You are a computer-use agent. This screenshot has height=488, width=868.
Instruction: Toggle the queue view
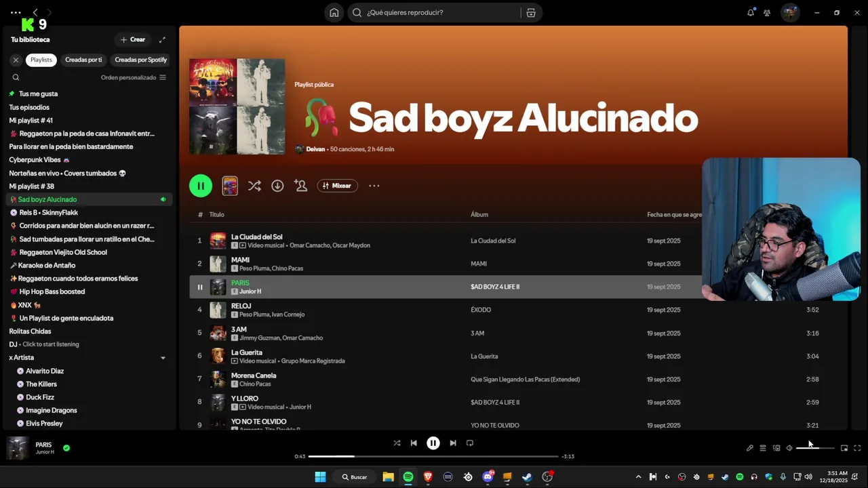(x=763, y=448)
